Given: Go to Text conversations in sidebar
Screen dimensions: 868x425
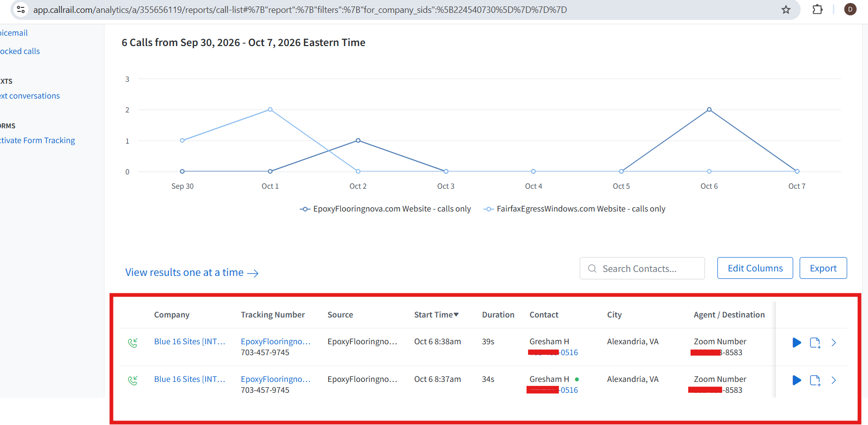Looking at the screenshot, I should point(30,96).
